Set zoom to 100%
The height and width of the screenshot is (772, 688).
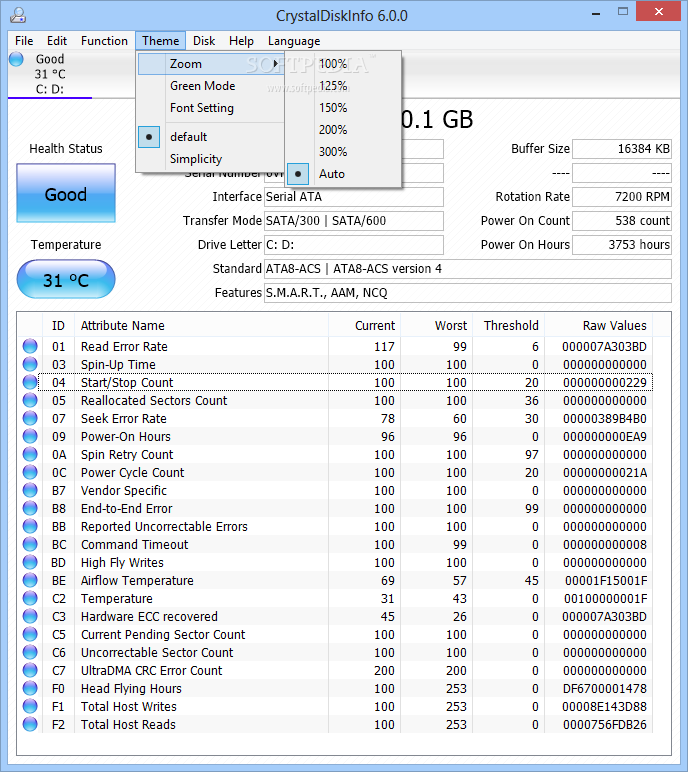[x=343, y=64]
